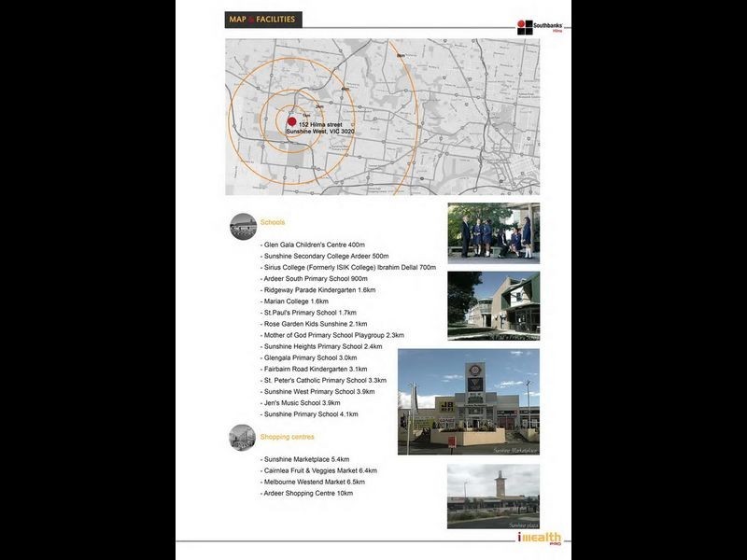Click the Shopping centres heading

coord(287,437)
